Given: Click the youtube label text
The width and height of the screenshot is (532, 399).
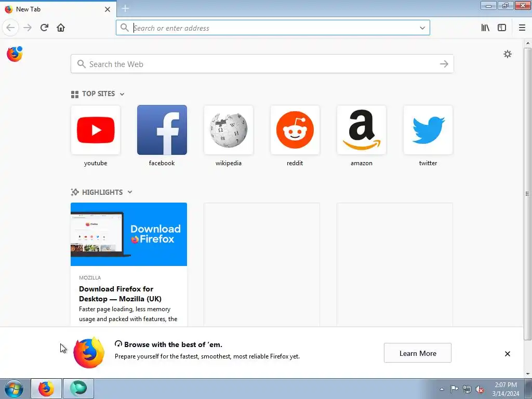Looking at the screenshot, I should point(96,163).
